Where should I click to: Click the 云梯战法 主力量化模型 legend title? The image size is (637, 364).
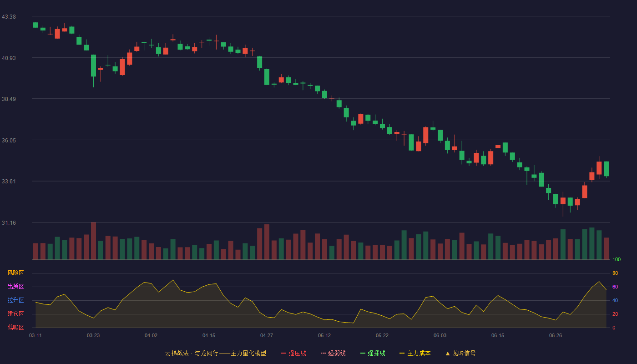[215, 353]
